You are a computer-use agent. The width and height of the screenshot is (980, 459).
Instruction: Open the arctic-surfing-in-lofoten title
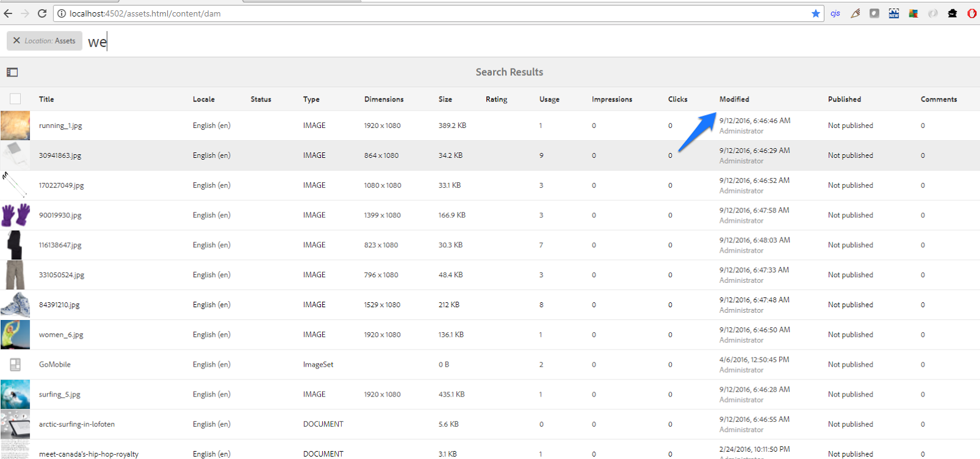(77, 425)
